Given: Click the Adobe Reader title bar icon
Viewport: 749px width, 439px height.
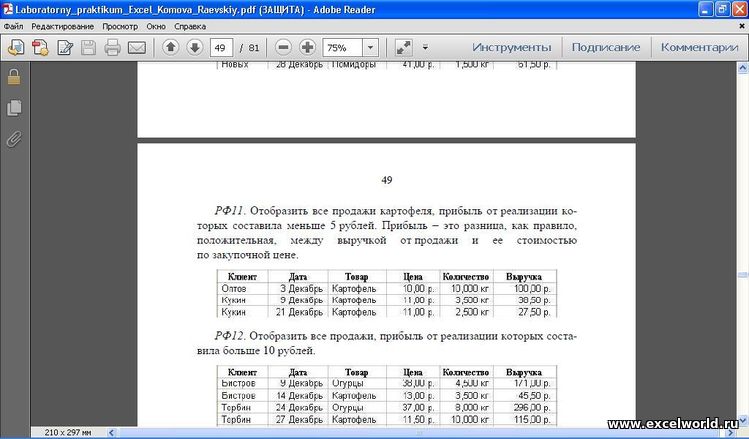Looking at the screenshot, I should (x=8, y=9).
